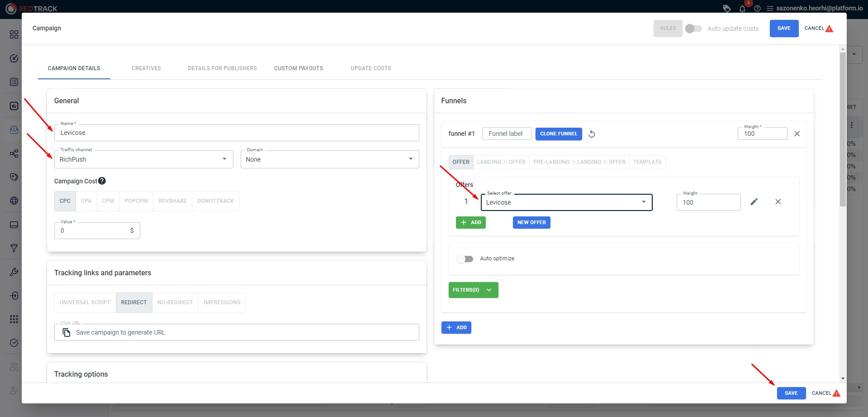This screenshot has height=417, width=868.
Task: Click the funnel filter icon in sidebar
Action: tap(14, 248)
